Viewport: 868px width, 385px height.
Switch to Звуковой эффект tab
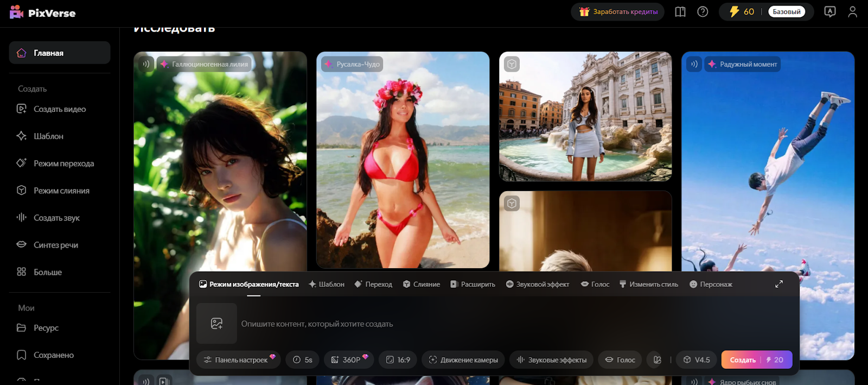click(x=538, y=284)
